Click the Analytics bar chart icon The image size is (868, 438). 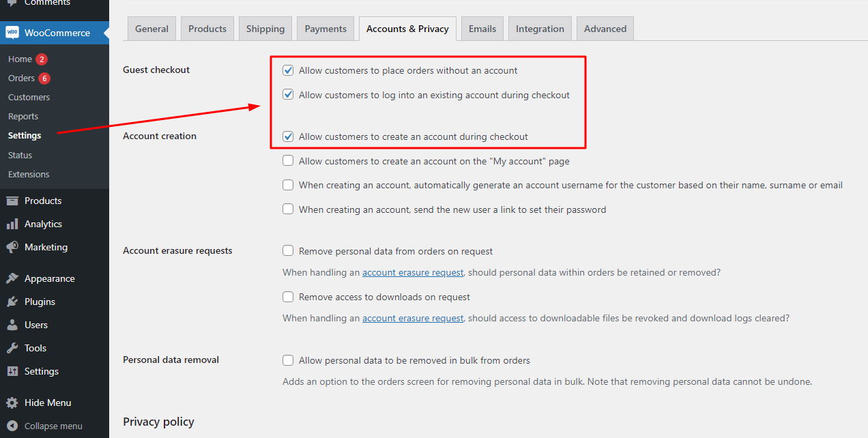12,224
